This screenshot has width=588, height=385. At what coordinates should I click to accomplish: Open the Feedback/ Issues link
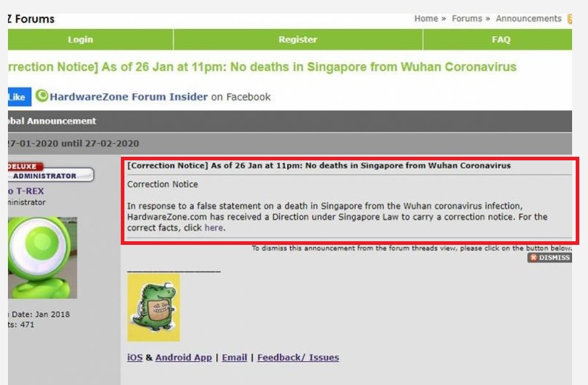pyautogui.click(x=298, y=358)
